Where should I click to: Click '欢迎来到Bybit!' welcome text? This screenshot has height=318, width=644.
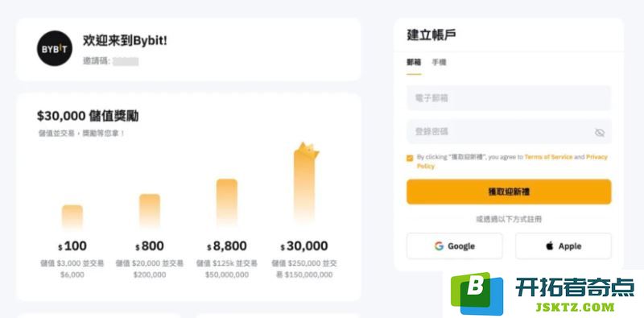(x=126, y=41)
